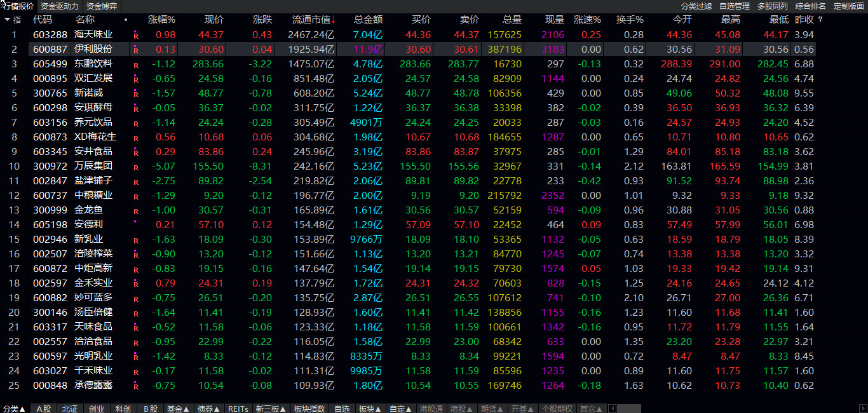This screenshot has height=413, width=868.
Task: Click the R marker beside 承德露露
Action: point(135,386)
